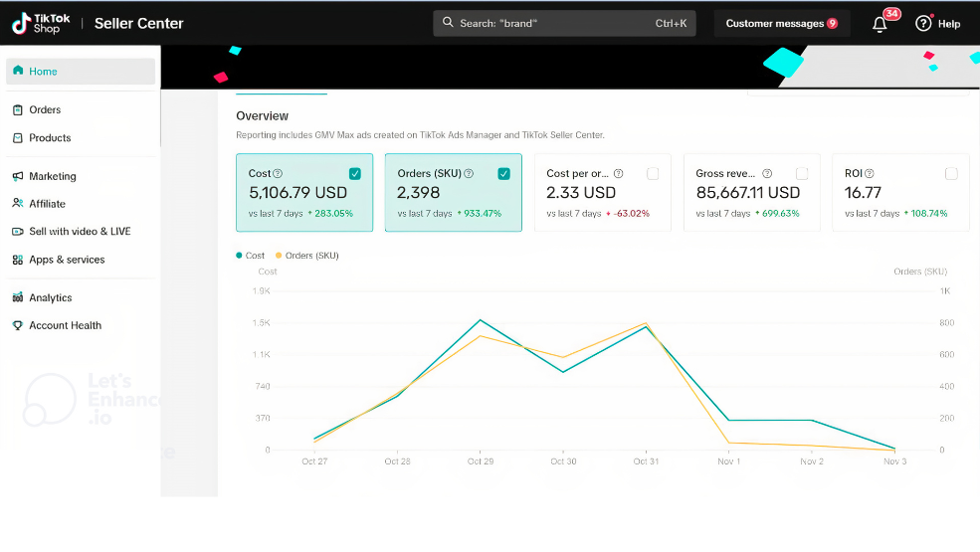This screenshot has width=980, height=552.
Task: Open the Customer messages button
Action: click(x=781, y=24)
